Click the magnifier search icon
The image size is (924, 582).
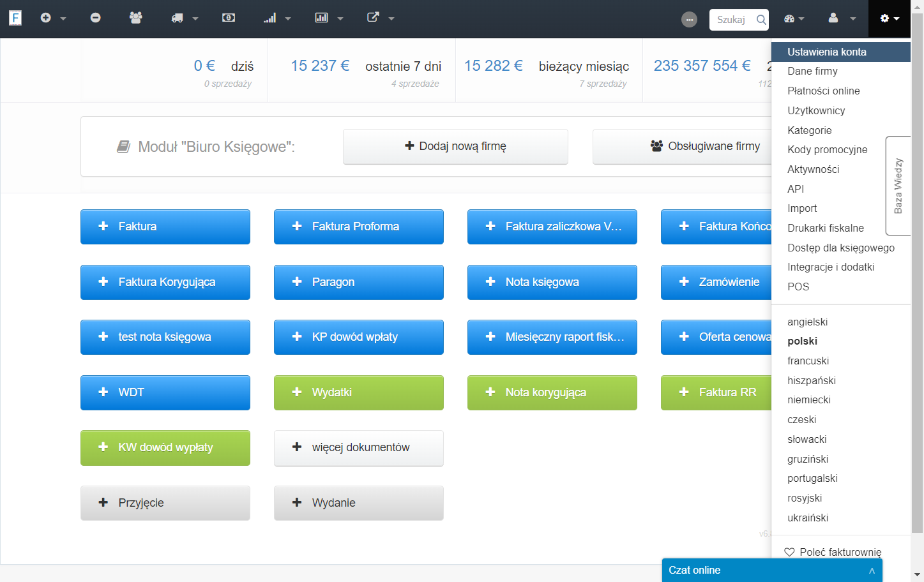(761, 20)
